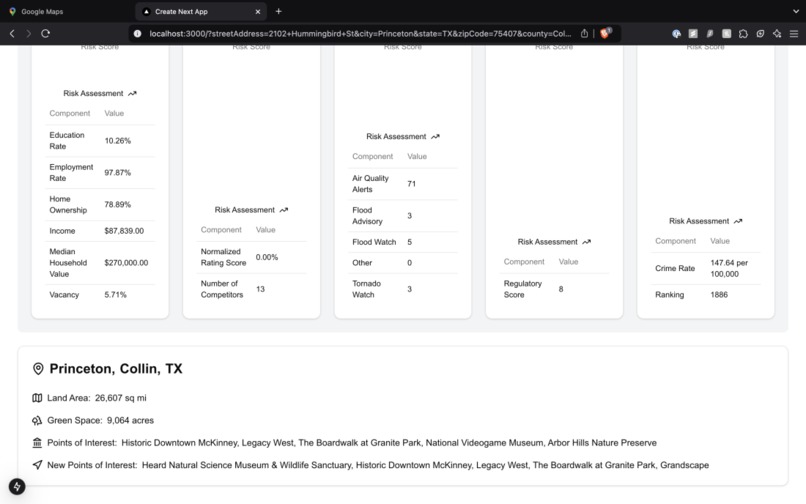Click the navigation arrow beside New Points of Interest

pyautogui.click(x=37, y=465)
